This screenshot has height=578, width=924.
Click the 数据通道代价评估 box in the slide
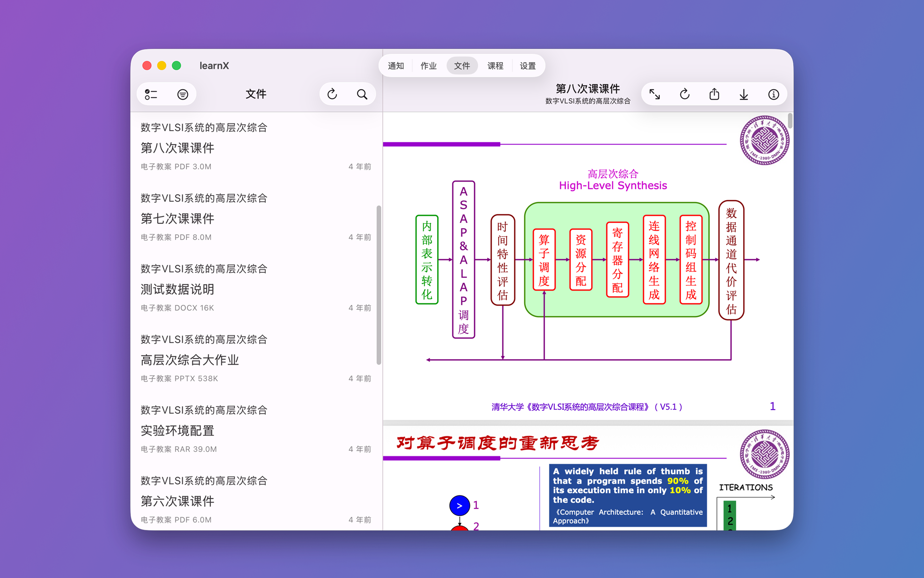click(x=731, y=260)
